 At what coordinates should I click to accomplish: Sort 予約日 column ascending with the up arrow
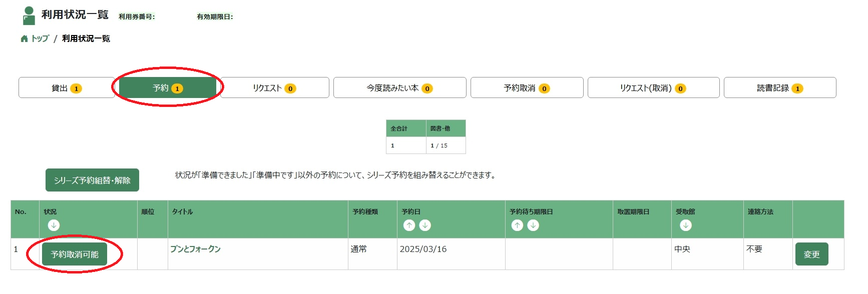click(409, 225)
